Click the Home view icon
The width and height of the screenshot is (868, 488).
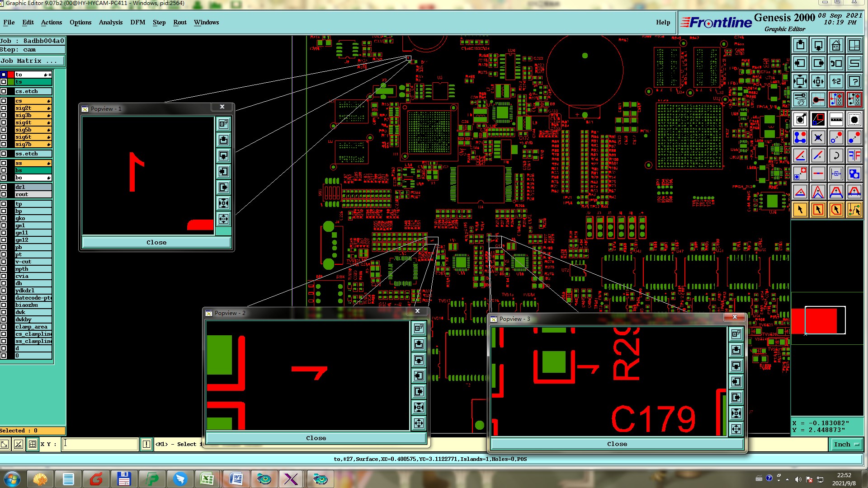836,45
